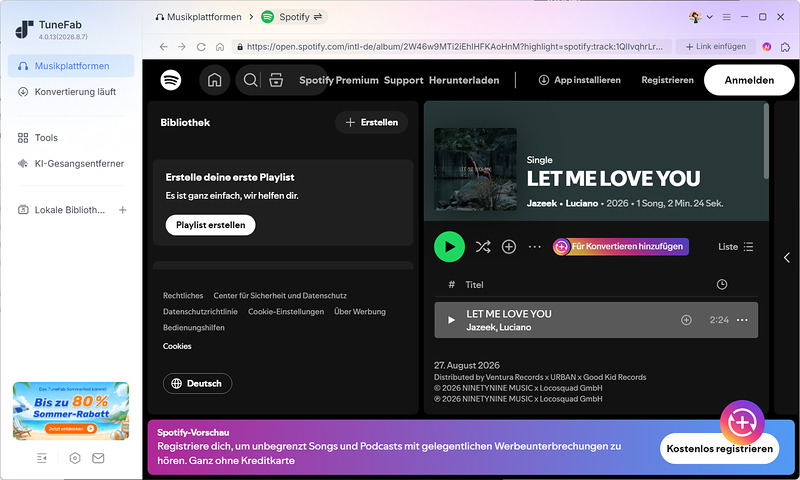Screen dimensions: 800x480
Task: Click the Musikplattformen breadcrumb
Action: (198, 17)
